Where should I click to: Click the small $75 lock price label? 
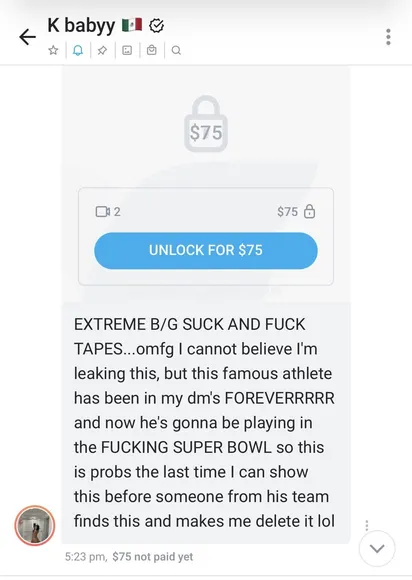[x=296, y=212]
